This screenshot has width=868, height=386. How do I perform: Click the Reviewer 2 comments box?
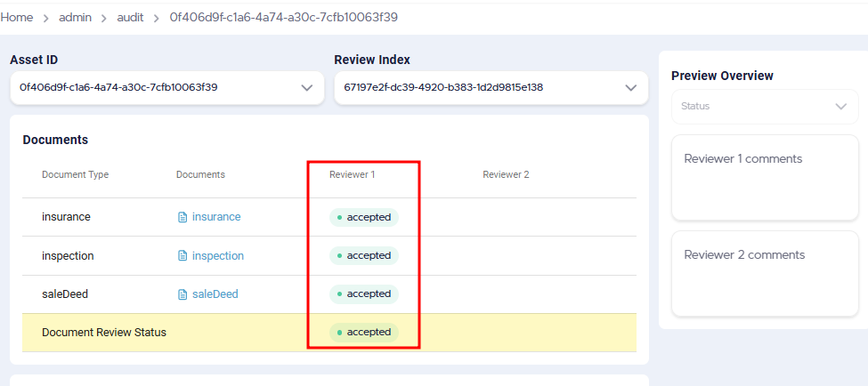(765, 274)
